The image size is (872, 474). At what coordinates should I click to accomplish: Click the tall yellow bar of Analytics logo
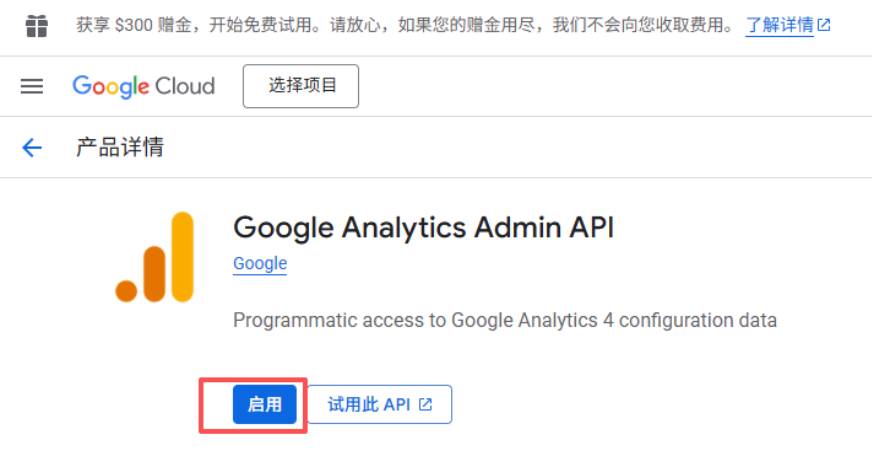click(182, 256)
